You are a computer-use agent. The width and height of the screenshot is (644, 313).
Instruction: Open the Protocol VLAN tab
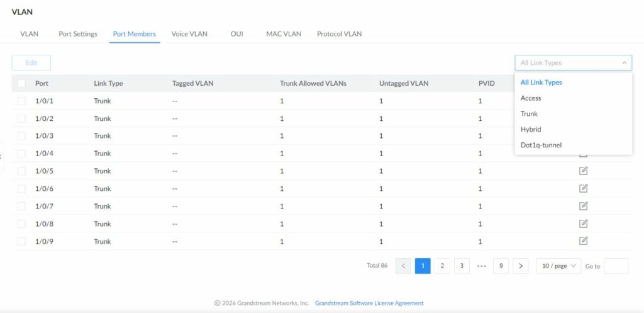(x=339, y=34)
